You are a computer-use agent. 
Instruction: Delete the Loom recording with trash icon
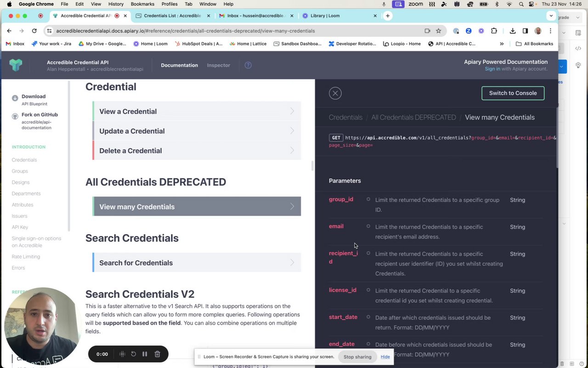(157, 354)
